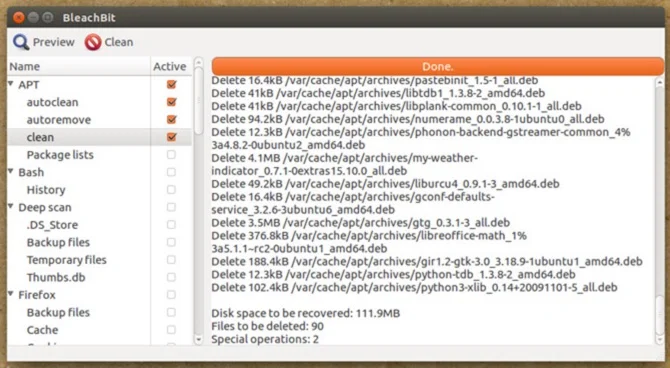Click the Name column header
The width and height of the screenshot is (670, 368).
pos(79,67)
